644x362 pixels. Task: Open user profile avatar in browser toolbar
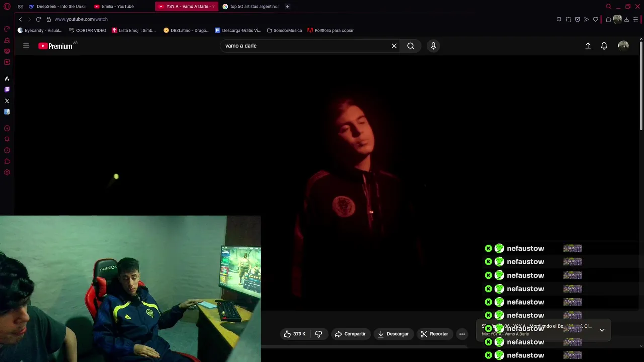tap(617, 19)
